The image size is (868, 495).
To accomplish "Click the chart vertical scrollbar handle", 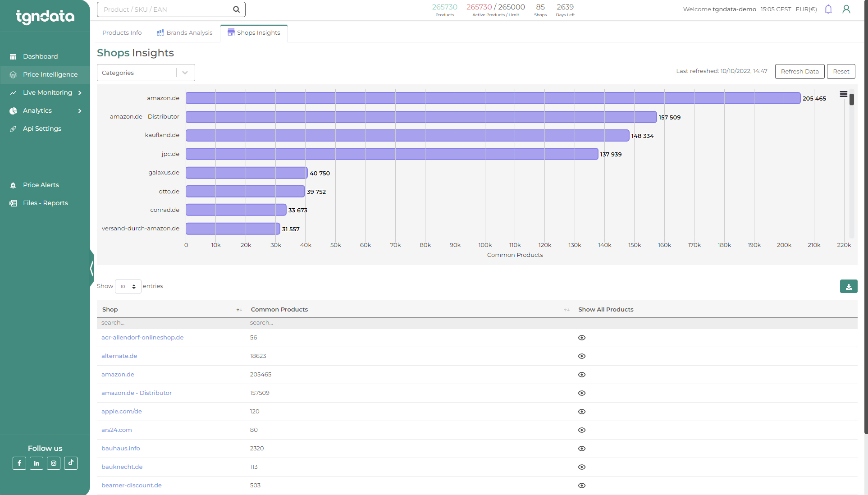I will 852,99.
